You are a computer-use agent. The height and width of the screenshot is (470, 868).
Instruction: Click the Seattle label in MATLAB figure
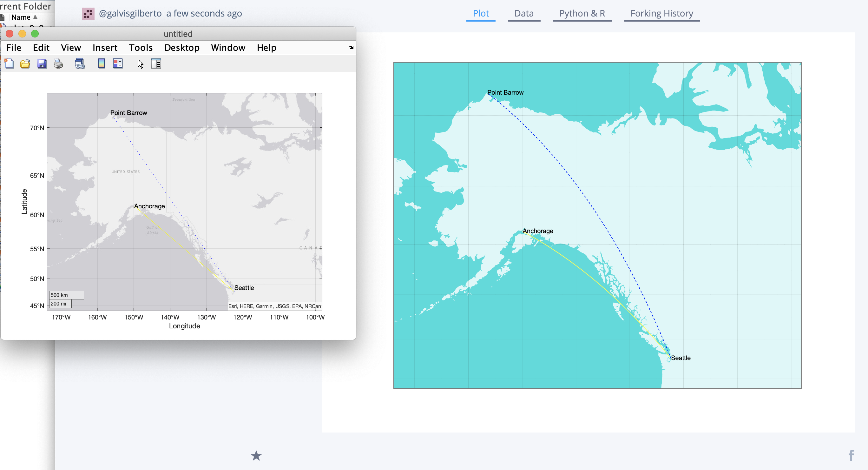pos(244,288)
